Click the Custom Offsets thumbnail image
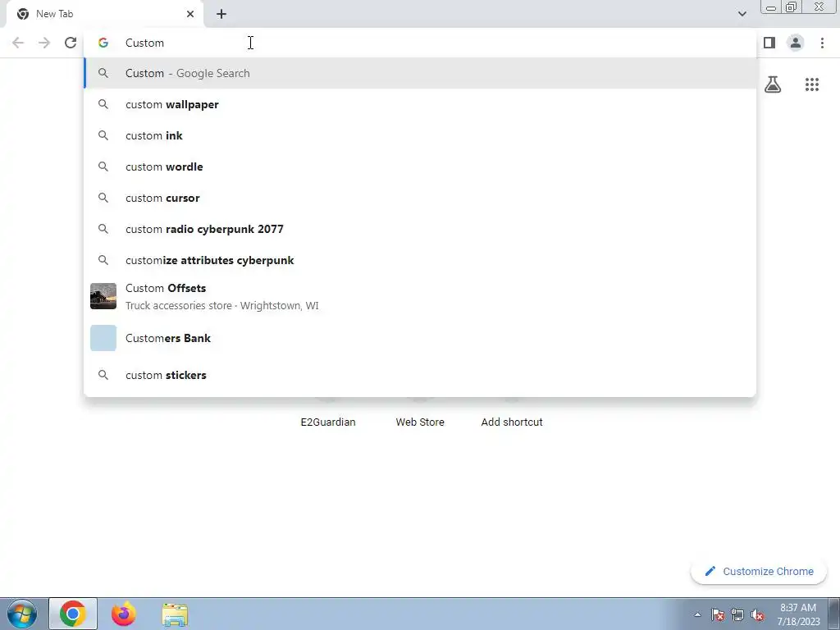The height and width of the screenshot is (630, 840). pos(103,296)
